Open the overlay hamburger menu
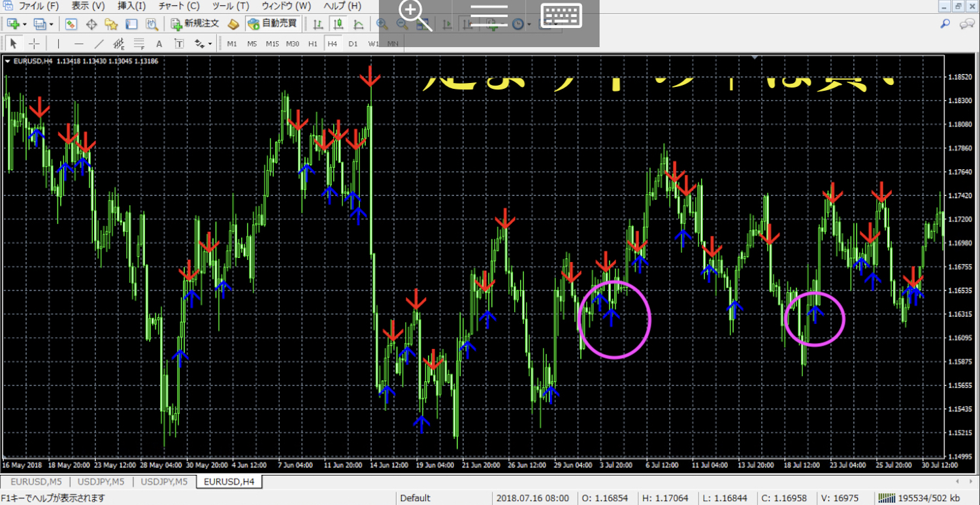The height and width of the screenshot is (505, 980). [x=489, y=14]
